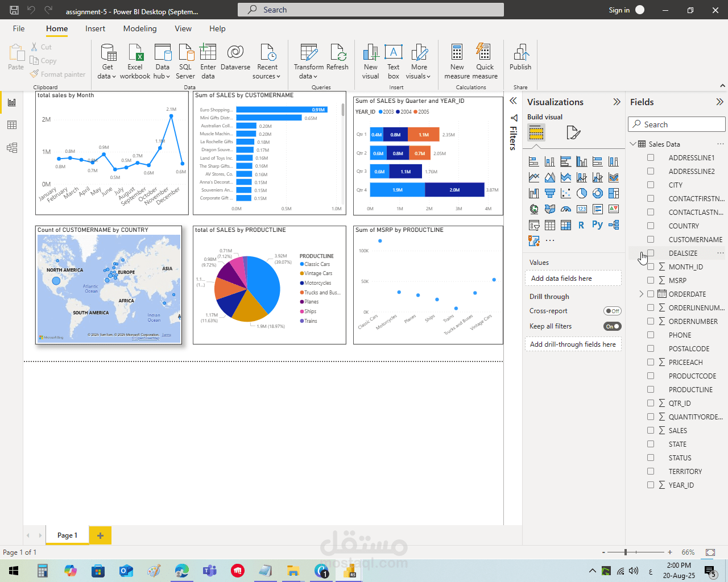This screenshot has width=728, height=582.
Task: Collapse the Sales Data table
Action: coord(633,144)
